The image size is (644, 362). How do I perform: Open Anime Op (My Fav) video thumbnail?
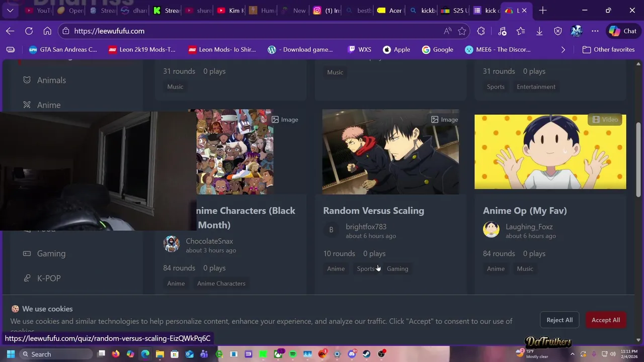[x=550, y=152]
